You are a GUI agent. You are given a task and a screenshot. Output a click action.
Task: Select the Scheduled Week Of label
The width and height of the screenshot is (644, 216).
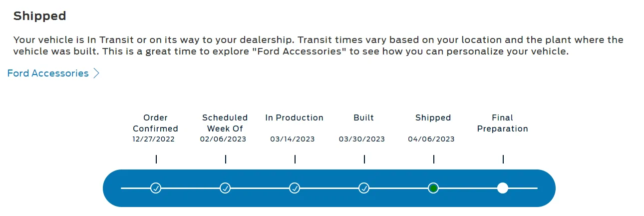225,123
